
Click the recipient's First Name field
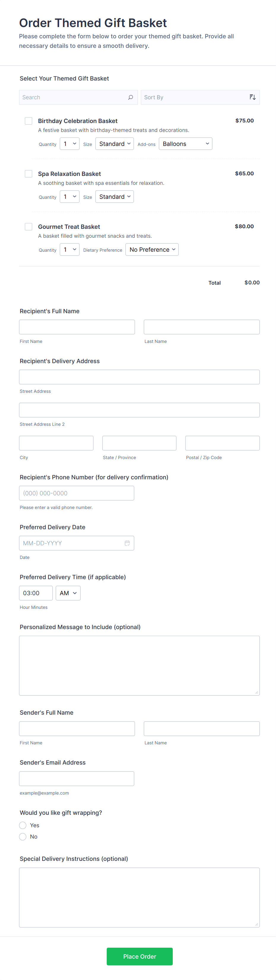tap(77, 327)
